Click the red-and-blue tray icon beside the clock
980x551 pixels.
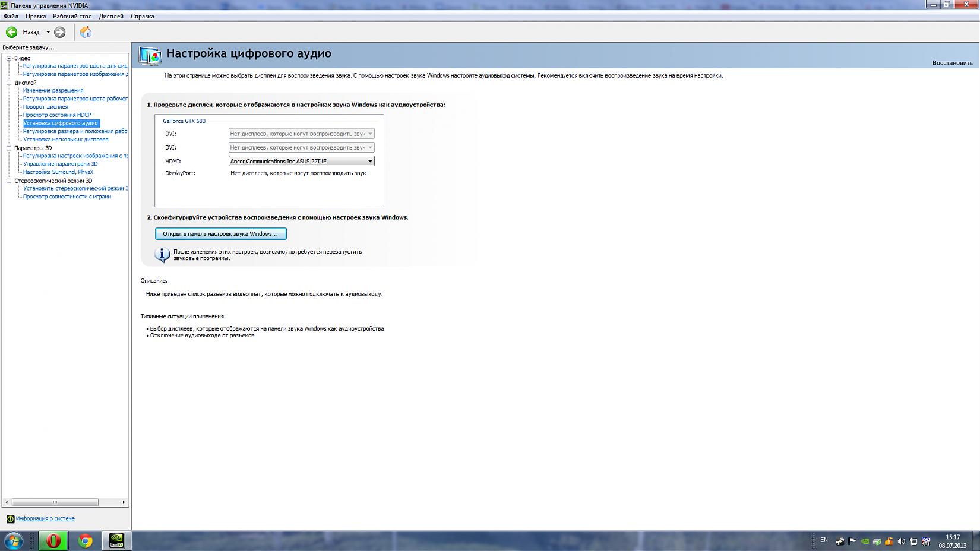(x=925, y=541)
